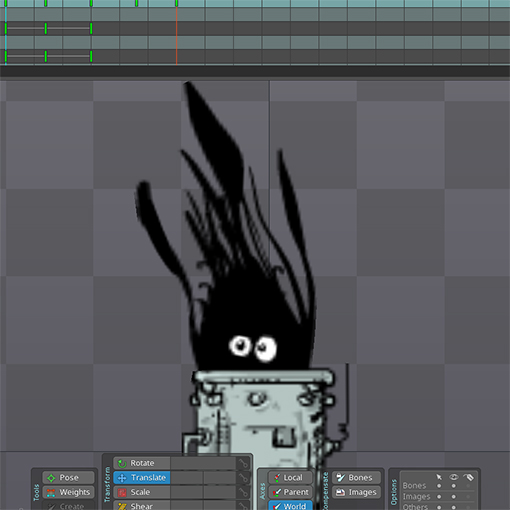Image resolution: width=510 pixels, height=510 pixels.
Task: Set axes to World
Action: [x=290, y=505]
